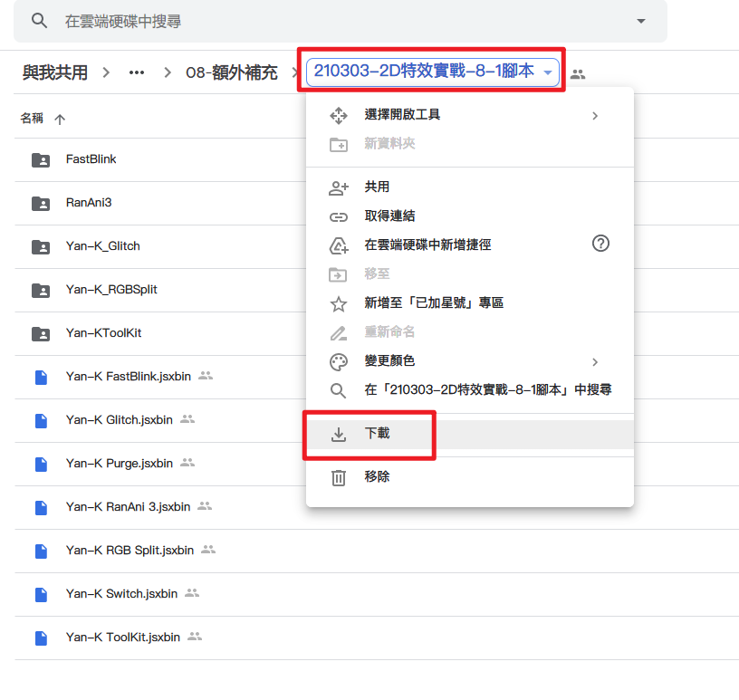Image resolution: width=739 pixels, height=700 pixels.
Task: Click the star icon for 新增至「已加星號」
Action: [x=338, y=303]
